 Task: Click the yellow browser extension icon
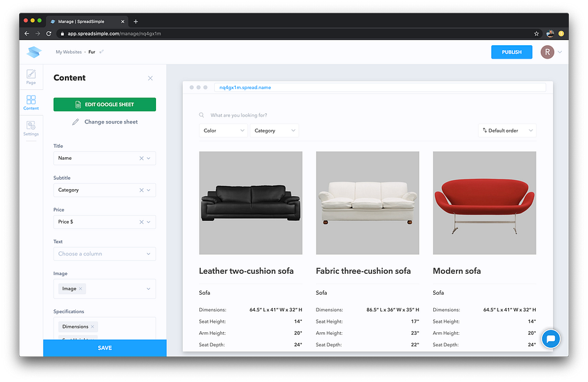pyautogui.click(x=561, y=34)
